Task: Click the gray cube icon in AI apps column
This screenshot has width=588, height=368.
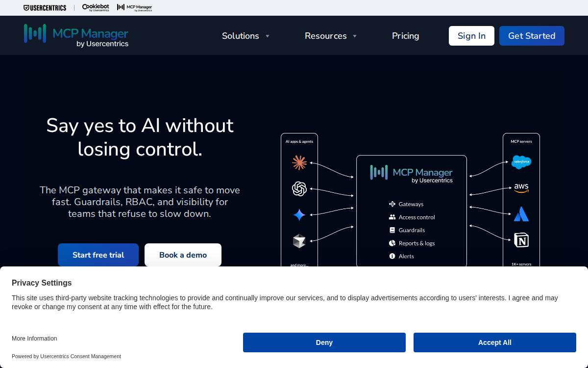Action: coord(299,241)
